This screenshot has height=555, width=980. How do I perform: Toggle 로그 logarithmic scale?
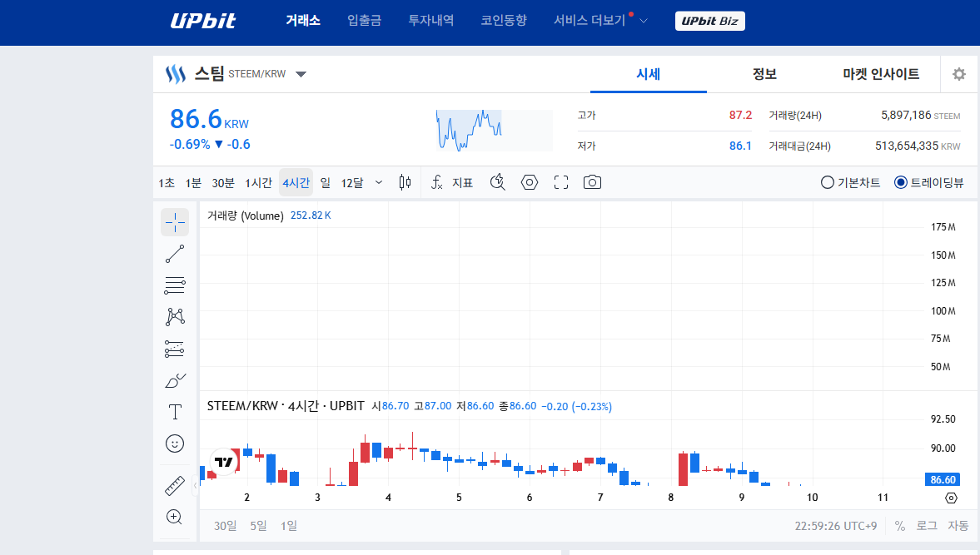[926, 526]
